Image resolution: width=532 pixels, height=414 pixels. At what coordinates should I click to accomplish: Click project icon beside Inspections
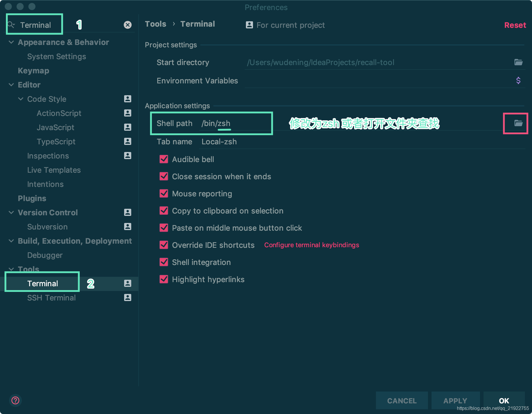tap(128, 156)
